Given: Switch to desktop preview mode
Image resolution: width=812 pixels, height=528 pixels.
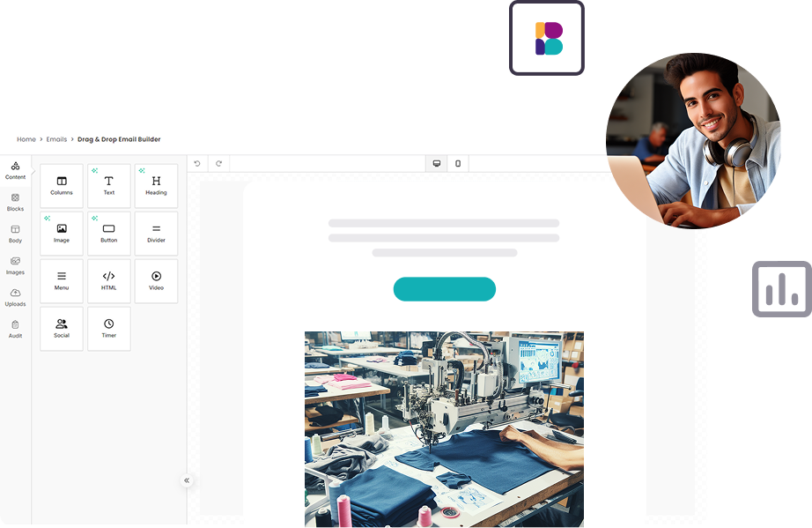Looking at the screenshot, I should pos(436,163).
